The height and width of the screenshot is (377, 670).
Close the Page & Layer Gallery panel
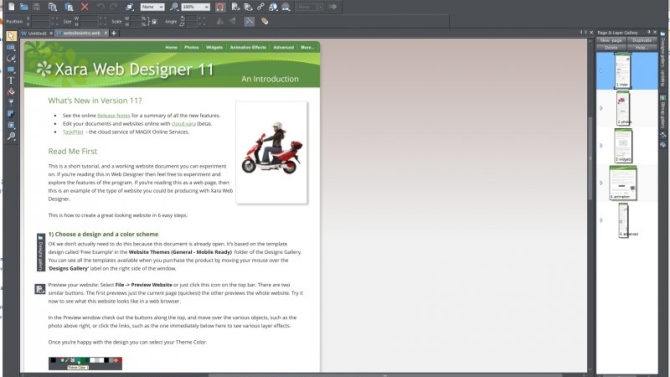coord(655,32)
